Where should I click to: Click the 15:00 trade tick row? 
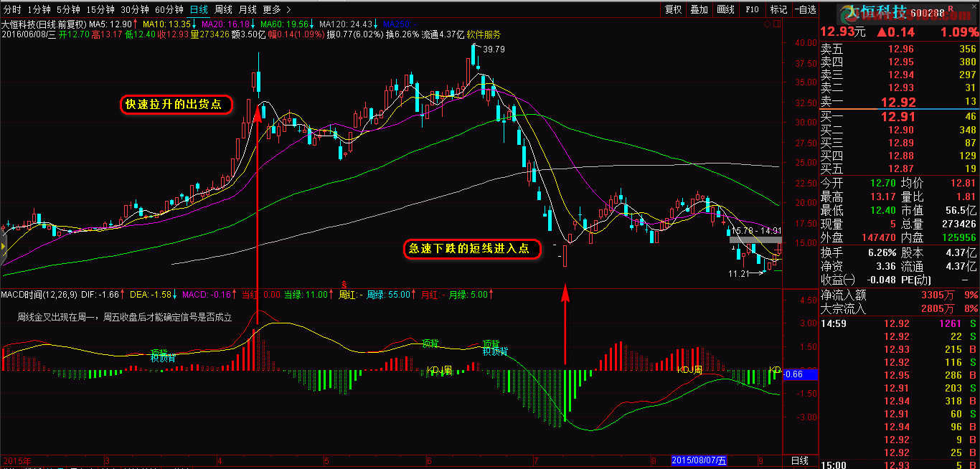coord(899,466)
